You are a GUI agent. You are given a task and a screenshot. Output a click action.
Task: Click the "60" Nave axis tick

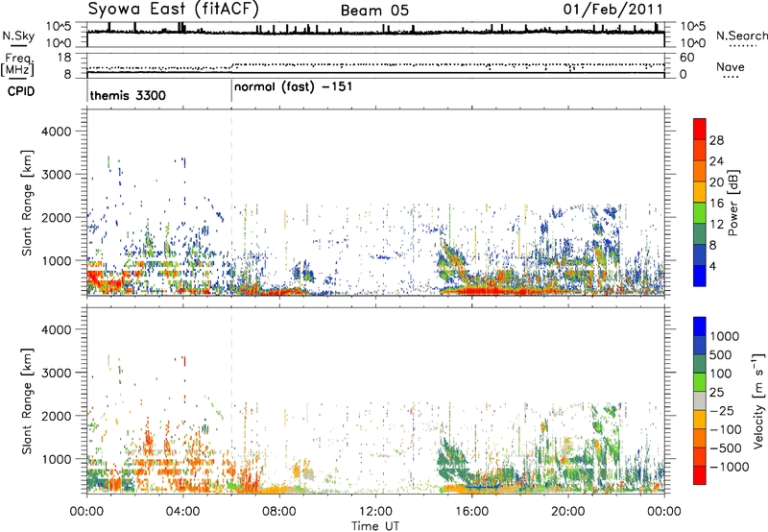coord(686,58)
